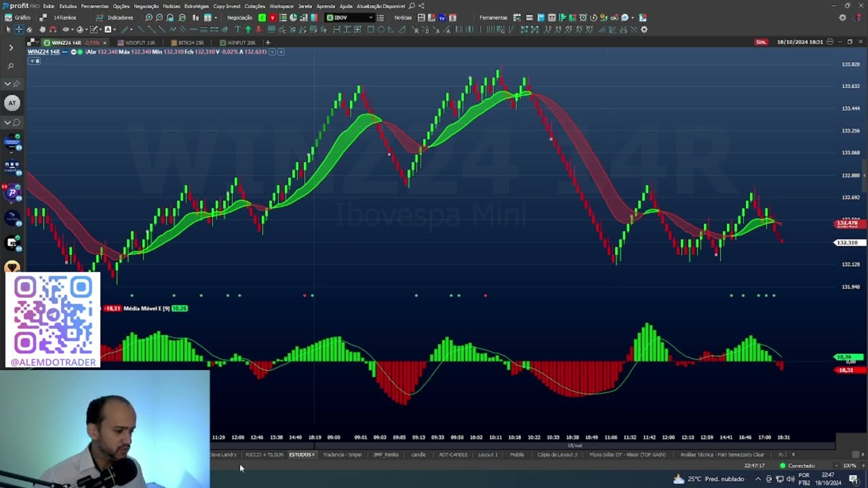Switch to the WINZ24 14R chart tab
868x488 pixels.
(x=66, y=42)
